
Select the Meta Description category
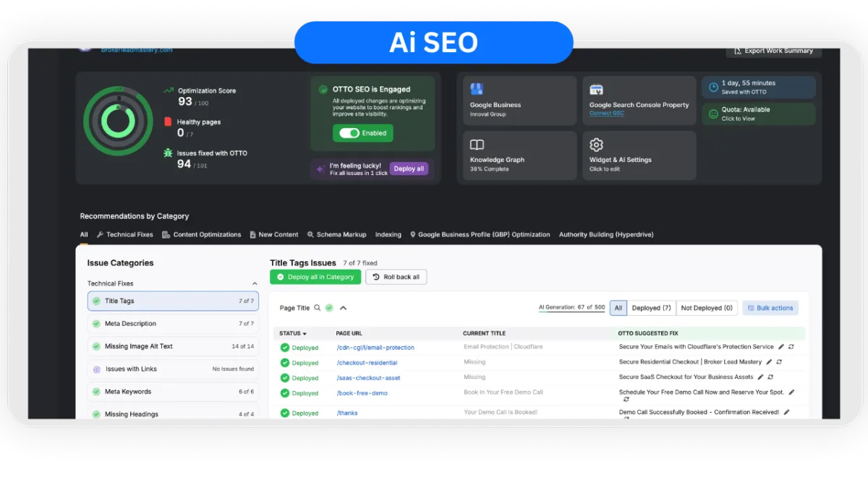pyautogui.click(x=173, y=323)
